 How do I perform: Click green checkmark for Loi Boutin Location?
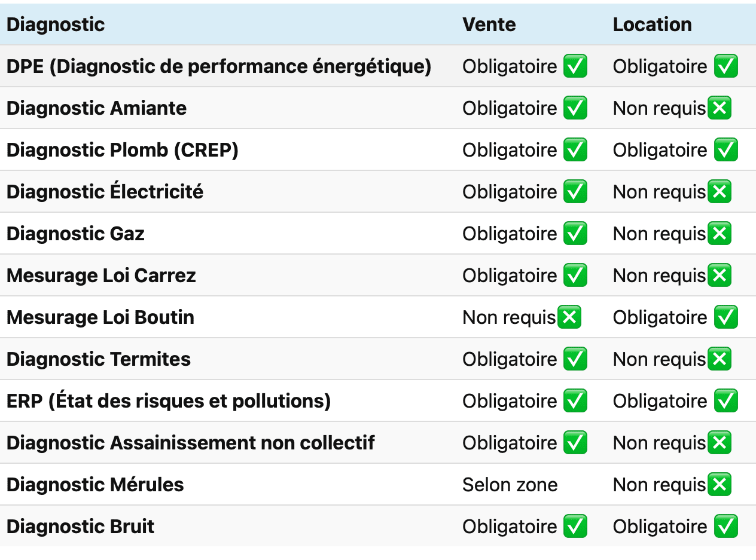coord(726,317)
